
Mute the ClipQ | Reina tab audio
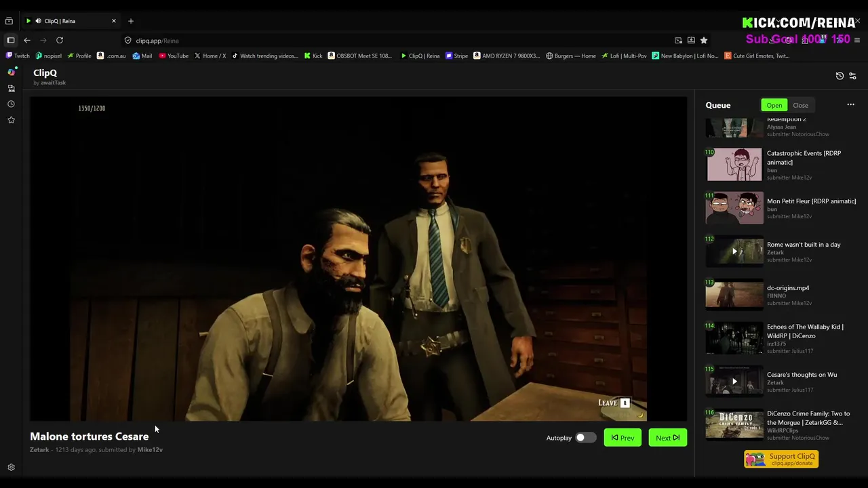click(x=38, y=21)
